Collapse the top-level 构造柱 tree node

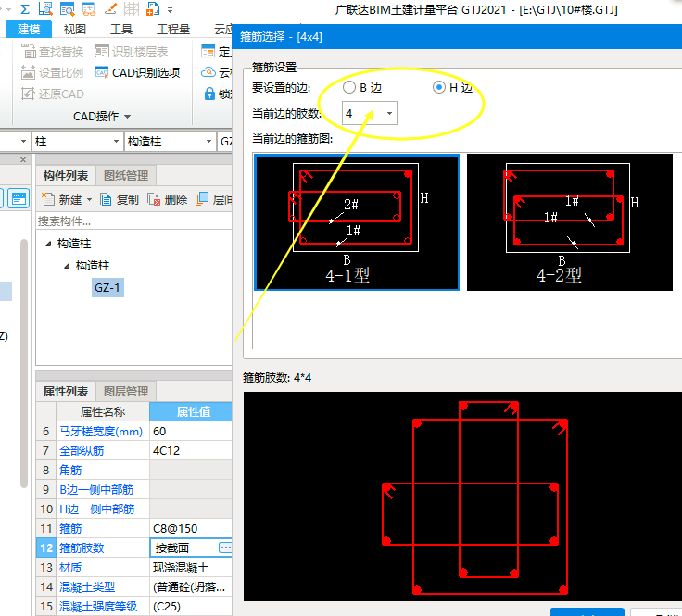click(x=49, y=244)
